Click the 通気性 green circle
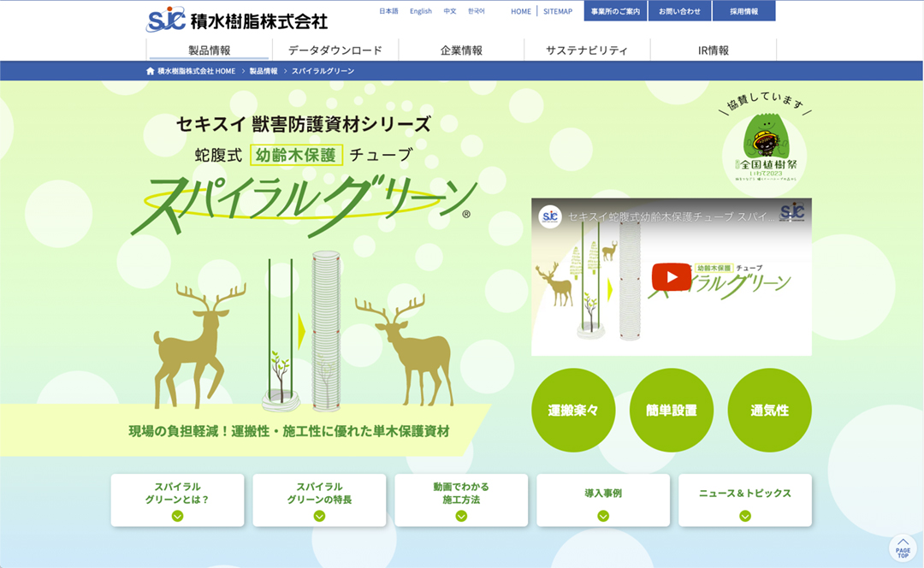The height and width of the screenshot is (568, 924). tap(770, 410)
